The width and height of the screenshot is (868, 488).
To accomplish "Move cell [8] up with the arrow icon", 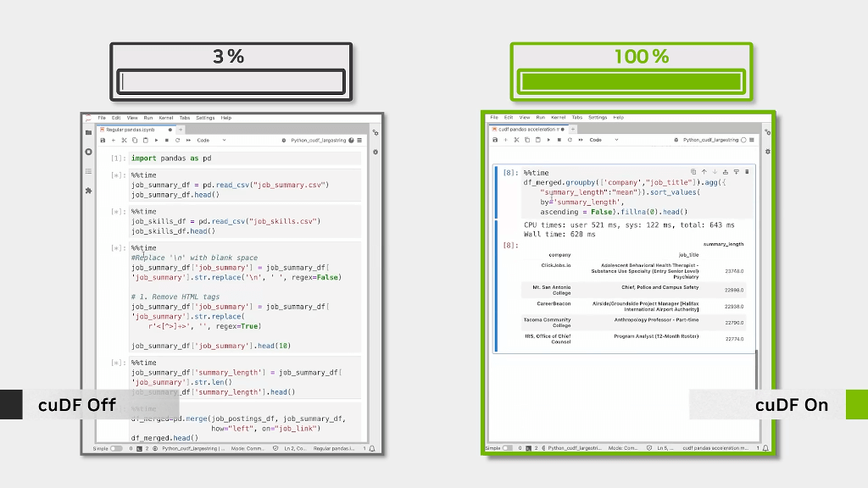I will [x=704, y=172].
